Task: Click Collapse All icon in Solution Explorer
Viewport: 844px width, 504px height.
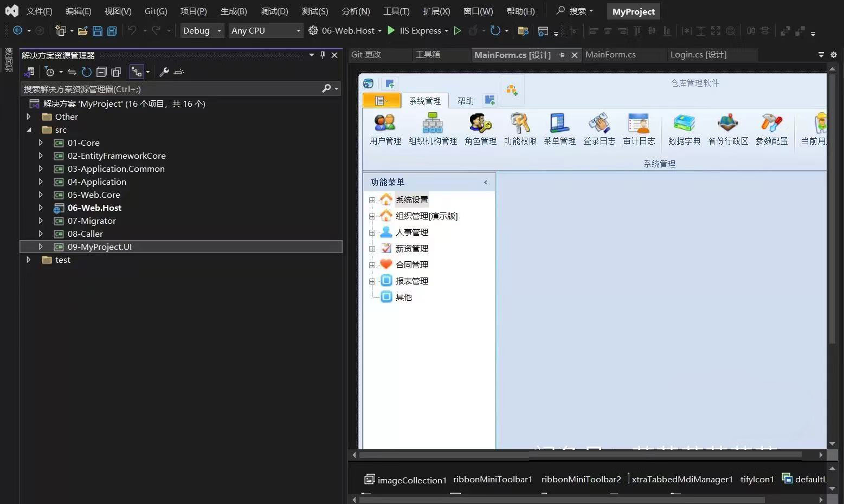Action: 101,72
